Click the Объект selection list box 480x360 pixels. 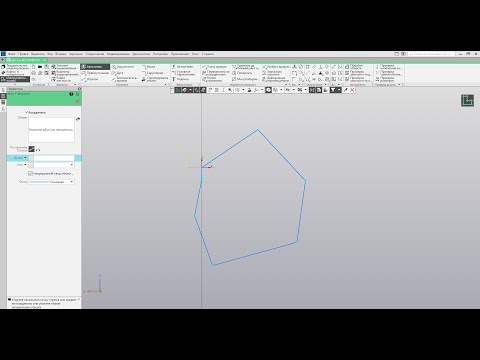coord(51,129)
